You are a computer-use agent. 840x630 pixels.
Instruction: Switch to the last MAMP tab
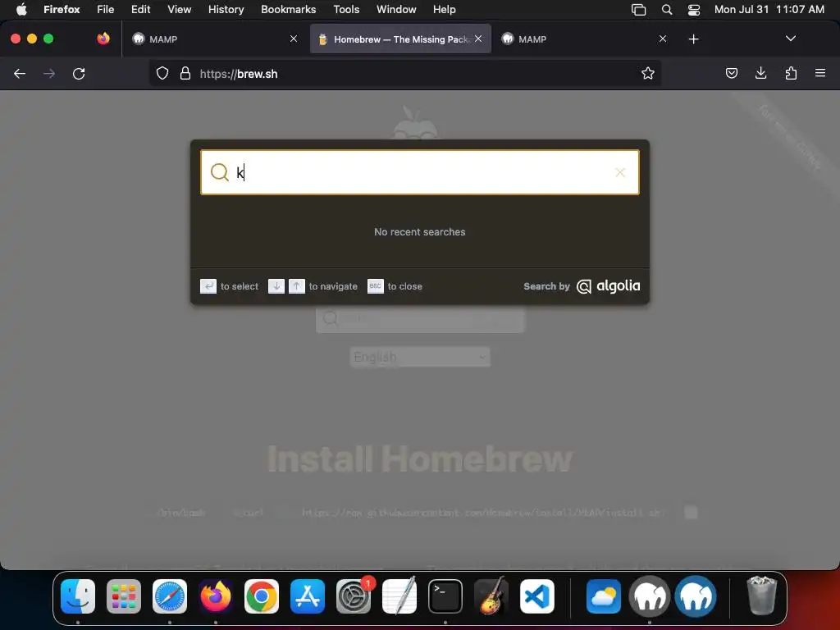click(585, 39)
